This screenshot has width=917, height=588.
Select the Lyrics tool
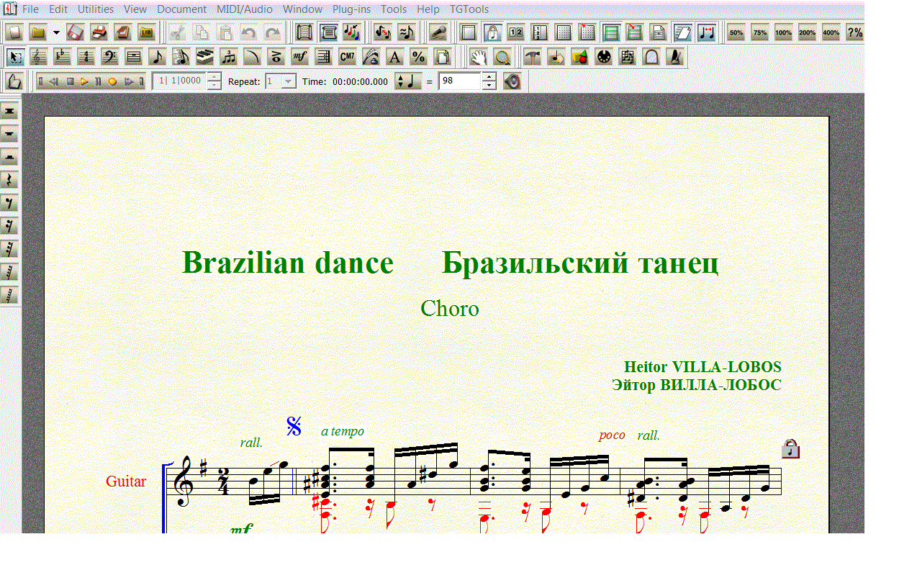(371, 57)
